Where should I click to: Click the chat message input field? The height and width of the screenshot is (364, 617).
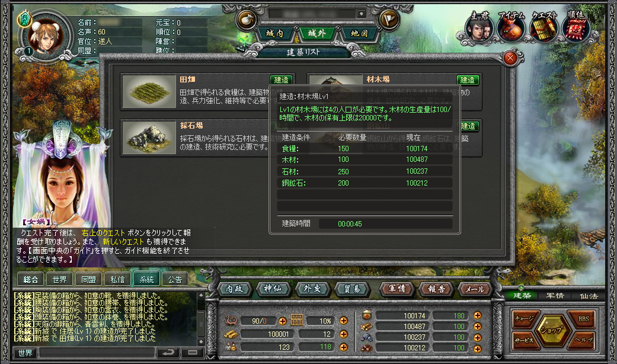click(97, 353)
